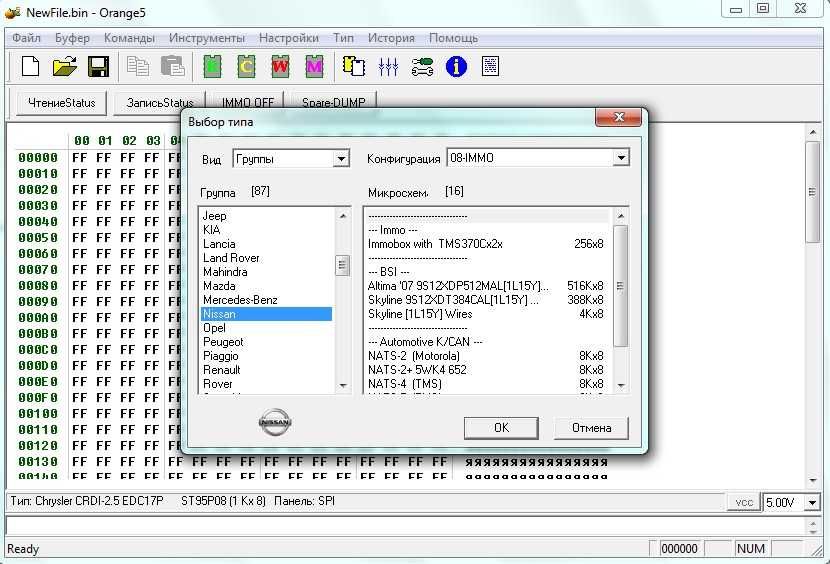Image resolution: width=830 pixels, height=564 pixels.
Task: Expand the Конфигурация 08-IMMO dropdown
Action: coord(621,157)
